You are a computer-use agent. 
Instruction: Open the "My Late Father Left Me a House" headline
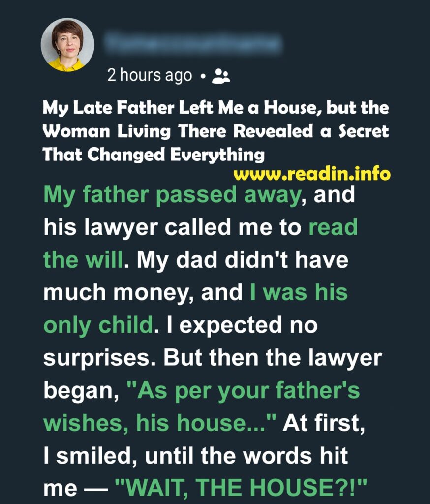point(215,131)
